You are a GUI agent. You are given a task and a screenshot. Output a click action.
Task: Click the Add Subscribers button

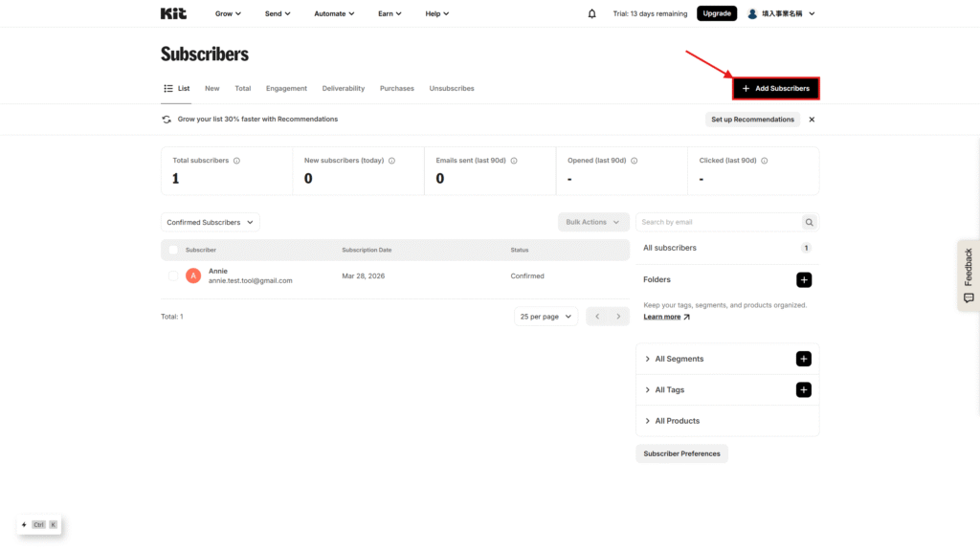click(x=776, y=88)
